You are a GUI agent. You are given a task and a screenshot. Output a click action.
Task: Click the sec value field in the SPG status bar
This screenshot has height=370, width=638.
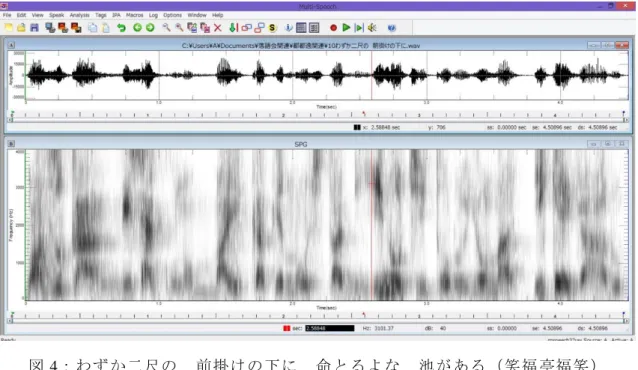[x=330, y=328]
